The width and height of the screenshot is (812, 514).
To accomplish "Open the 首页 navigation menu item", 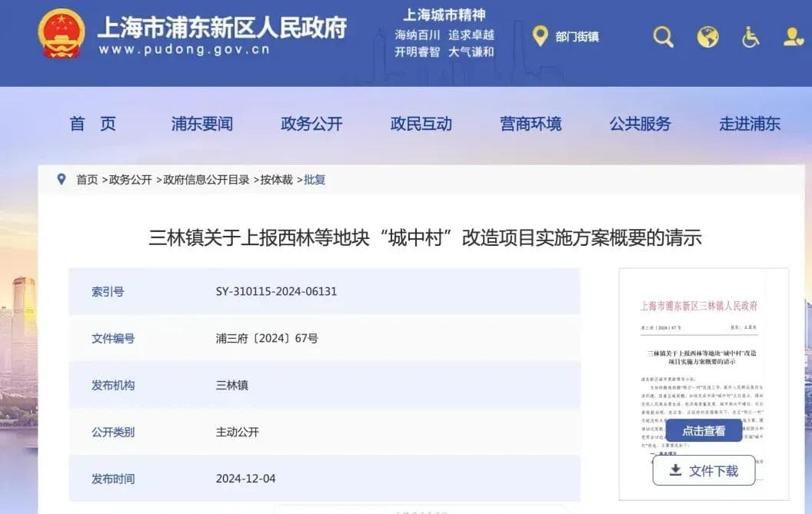I will (92, 124).
